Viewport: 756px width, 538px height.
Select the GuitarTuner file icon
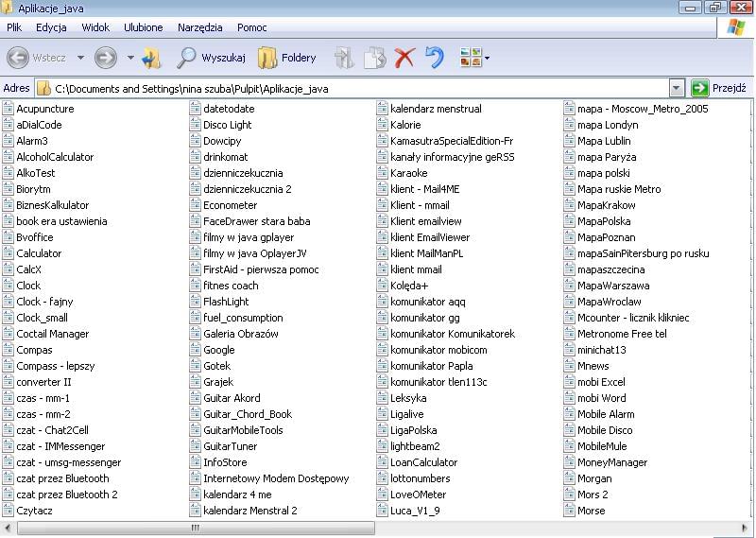(195, 446)
